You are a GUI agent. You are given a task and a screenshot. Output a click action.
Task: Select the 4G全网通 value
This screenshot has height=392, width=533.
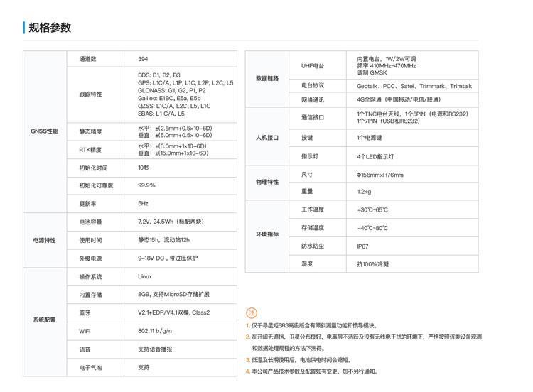pyautogui.click(x=399, y=99)
